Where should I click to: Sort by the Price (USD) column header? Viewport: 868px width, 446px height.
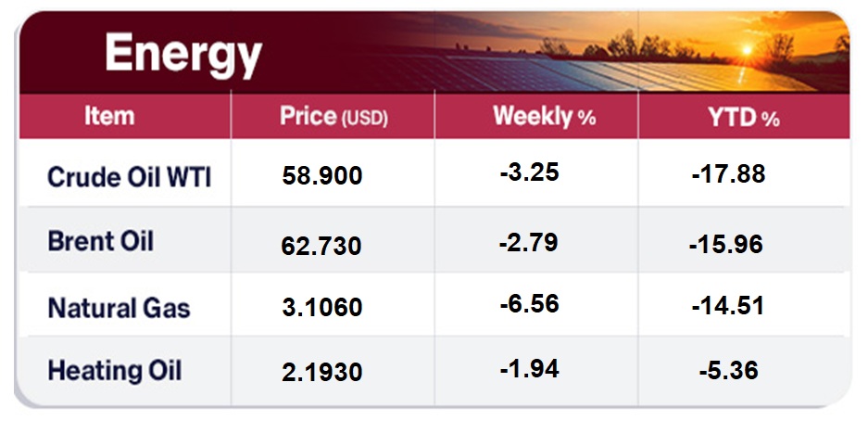point(333,118)
